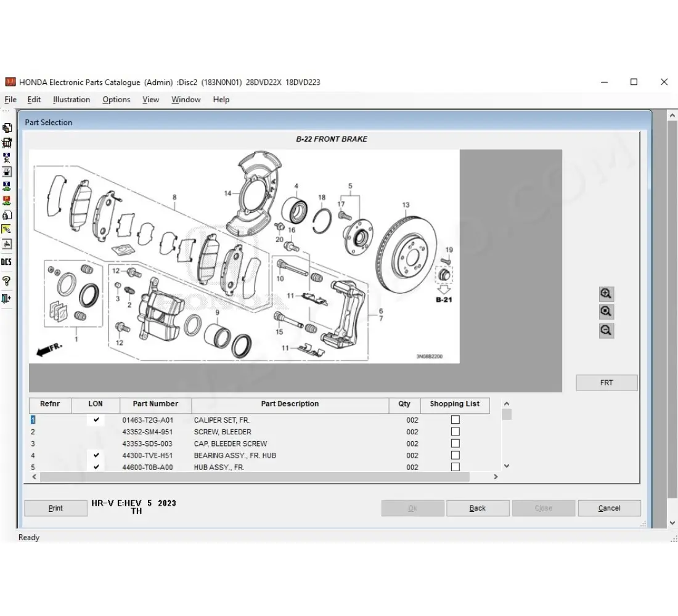Click the Honda app icon in title bar
The image size is (678, 616).
(x=10, y=82)
